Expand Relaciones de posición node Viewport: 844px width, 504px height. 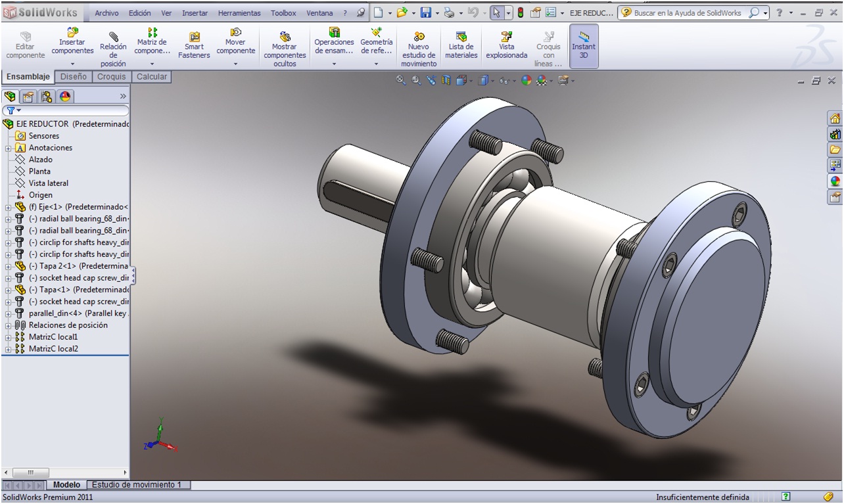[x=9, y=325]
